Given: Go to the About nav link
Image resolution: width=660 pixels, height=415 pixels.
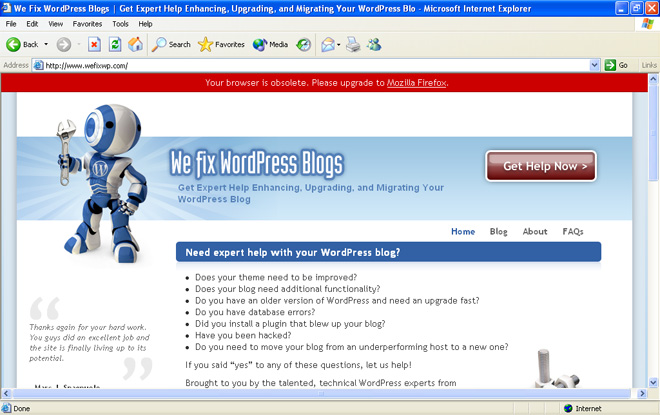Looking at the screenshot, I should pyautogui.click(x=535, y=231).
